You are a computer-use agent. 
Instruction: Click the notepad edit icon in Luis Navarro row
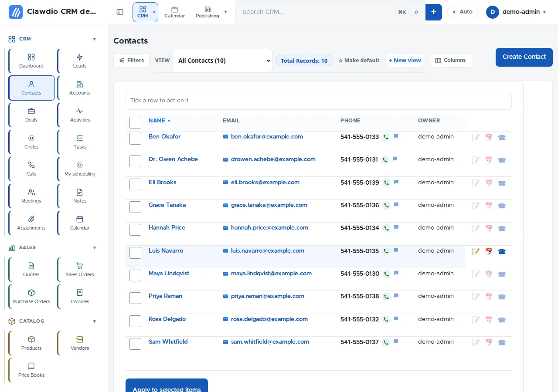point(476,251)
